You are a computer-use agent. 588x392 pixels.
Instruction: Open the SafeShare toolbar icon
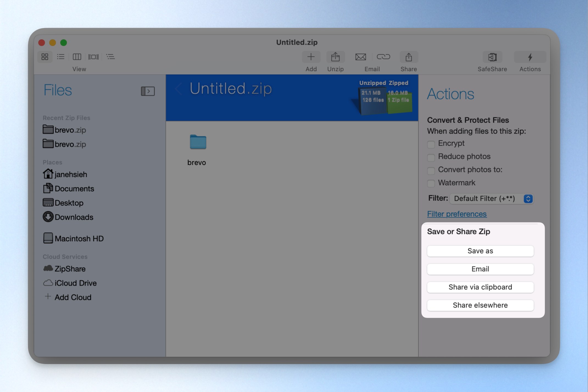tap(492, 57)
